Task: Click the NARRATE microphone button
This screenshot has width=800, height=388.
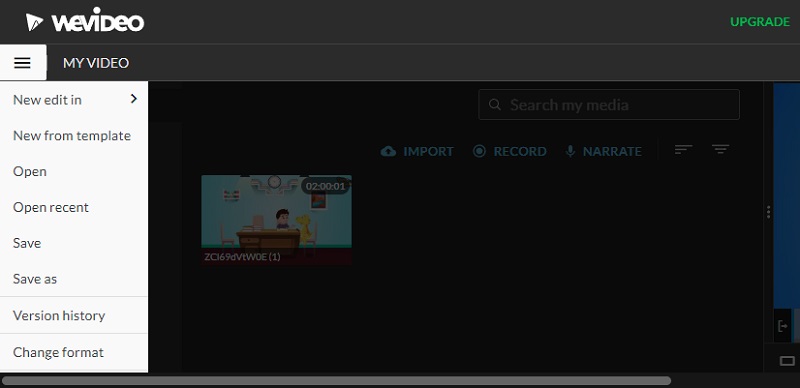Action: click(604, 151)
